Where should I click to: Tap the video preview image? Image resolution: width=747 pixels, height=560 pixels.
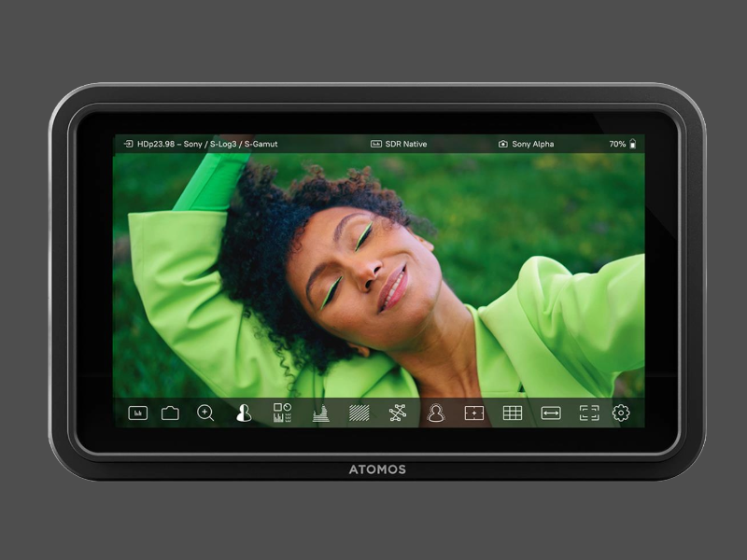[x=379, y=274]
